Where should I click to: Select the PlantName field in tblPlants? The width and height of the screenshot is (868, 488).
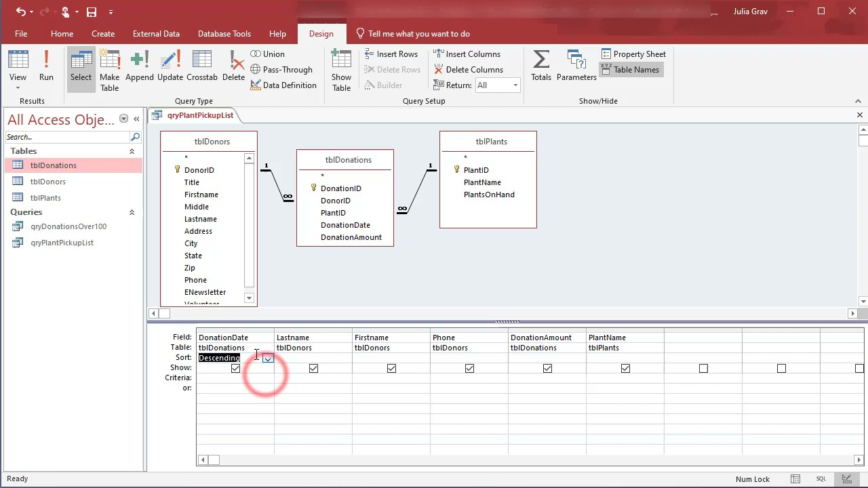[x=482, y=182]
